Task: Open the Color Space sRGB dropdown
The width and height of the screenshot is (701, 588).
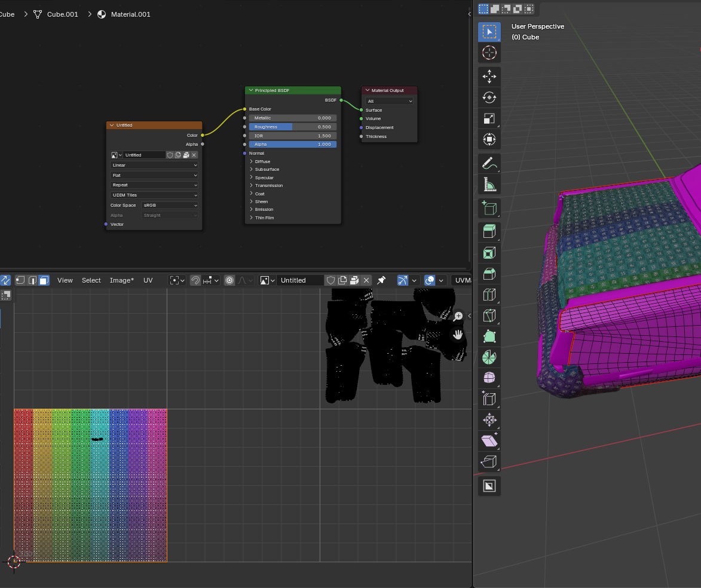Action: coord(170,205)
